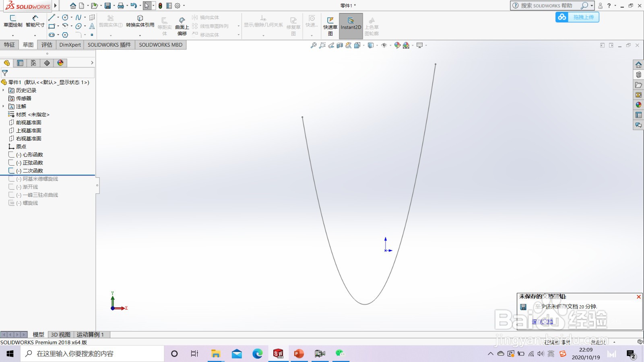Select the Line sketch tool

[x=51, y=17]
